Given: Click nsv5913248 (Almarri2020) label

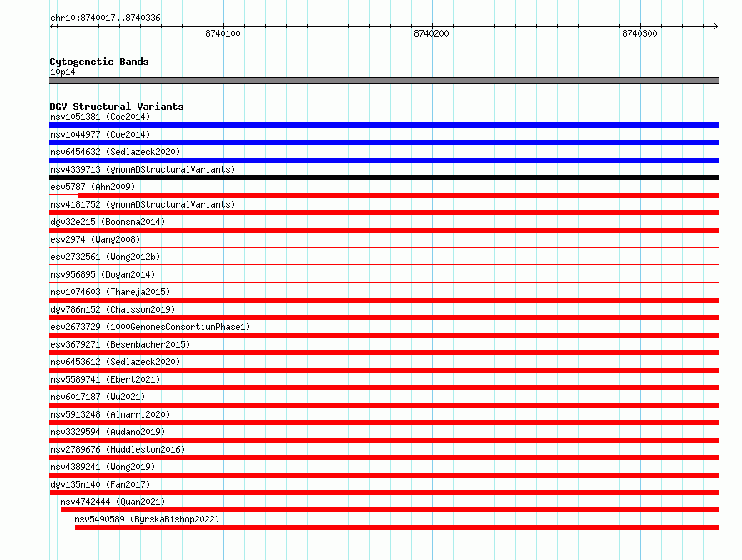Looking at the screenshot, I should [x=110, y=414].
